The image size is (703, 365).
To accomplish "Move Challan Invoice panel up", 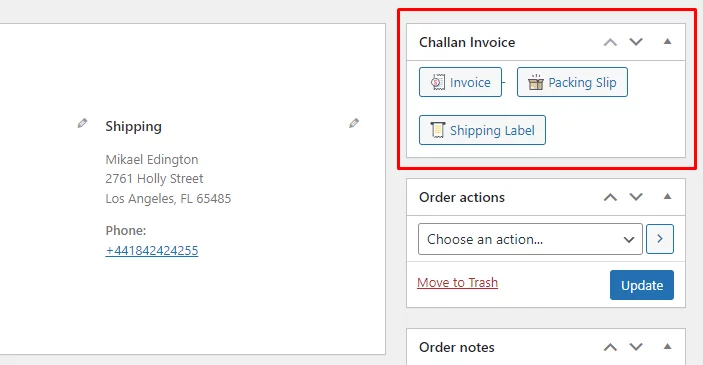I will click(610, 42).
